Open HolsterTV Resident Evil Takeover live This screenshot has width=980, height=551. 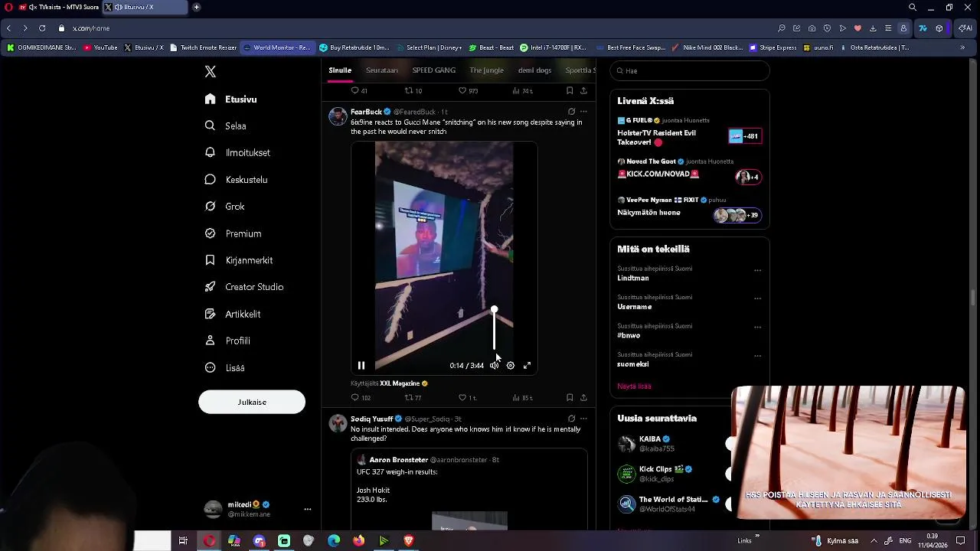pyautogui.click(x=689, y=132)
